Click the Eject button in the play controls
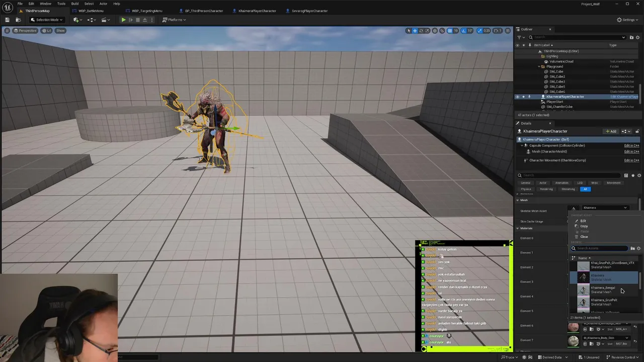 (x=145, y=20)
